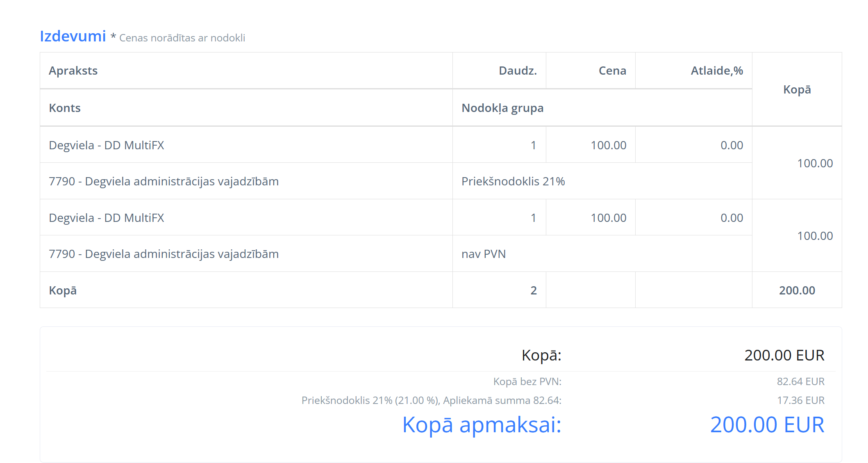This screenshot has height=463, width=868.
Task: Select the Kopā bez PVN label
Action: point(527,381)
